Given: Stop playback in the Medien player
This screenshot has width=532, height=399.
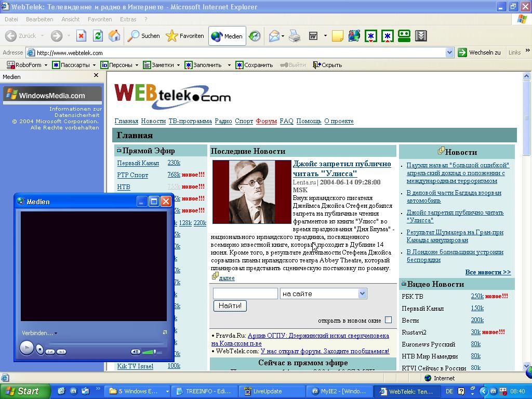Looking at the screenshot, I should [39, 349].
